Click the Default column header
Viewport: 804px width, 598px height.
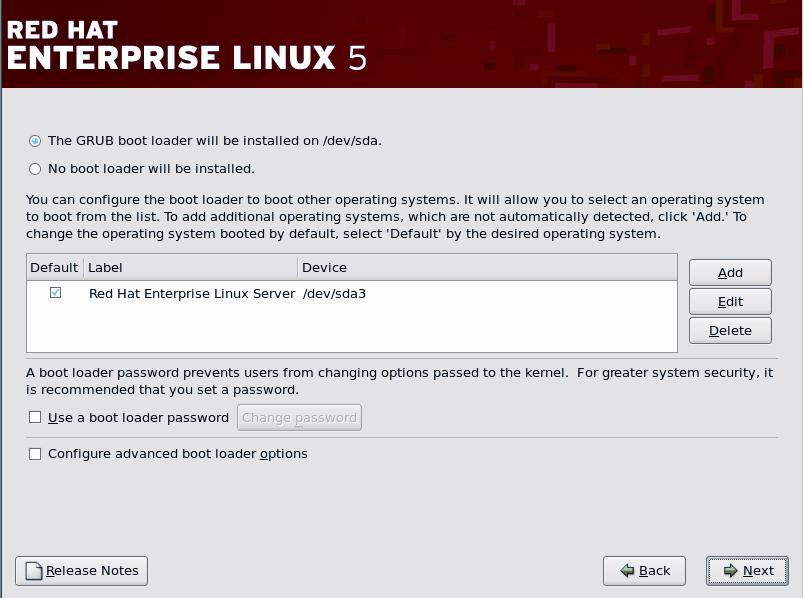click(x=53, y=267)
